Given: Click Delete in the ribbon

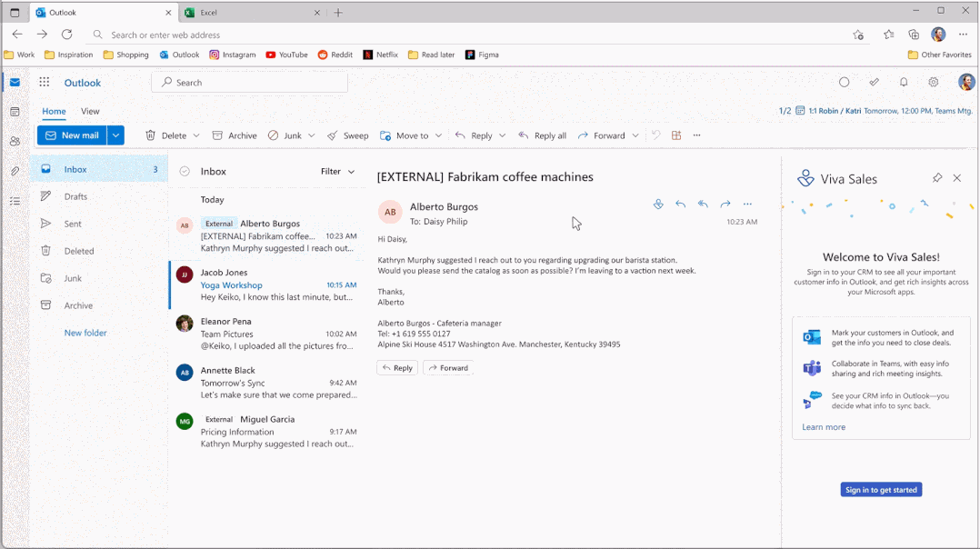Looking at the screenshot, I should (x=166, y=135).
